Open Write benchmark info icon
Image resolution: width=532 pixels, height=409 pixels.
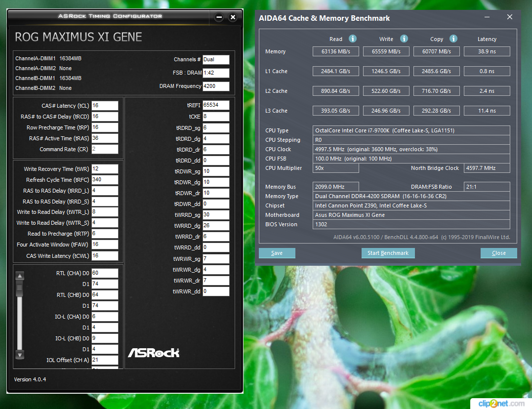[404, 39]
